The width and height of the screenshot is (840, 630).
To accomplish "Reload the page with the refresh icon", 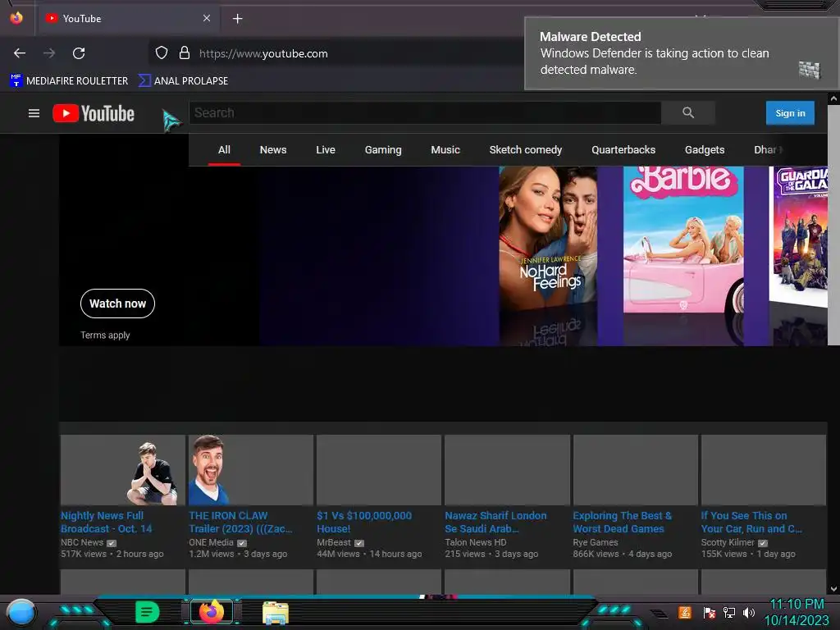I will click(79, 53).
